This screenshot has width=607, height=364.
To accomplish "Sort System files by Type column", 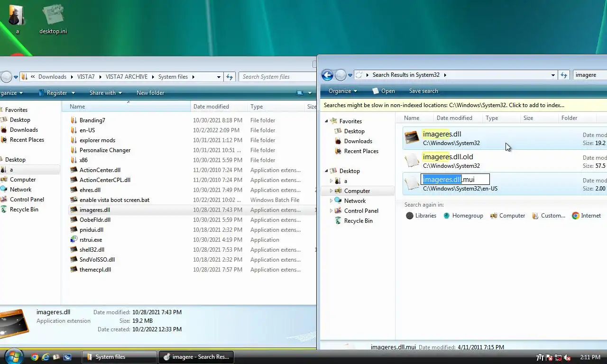I will tap(276, 107).
